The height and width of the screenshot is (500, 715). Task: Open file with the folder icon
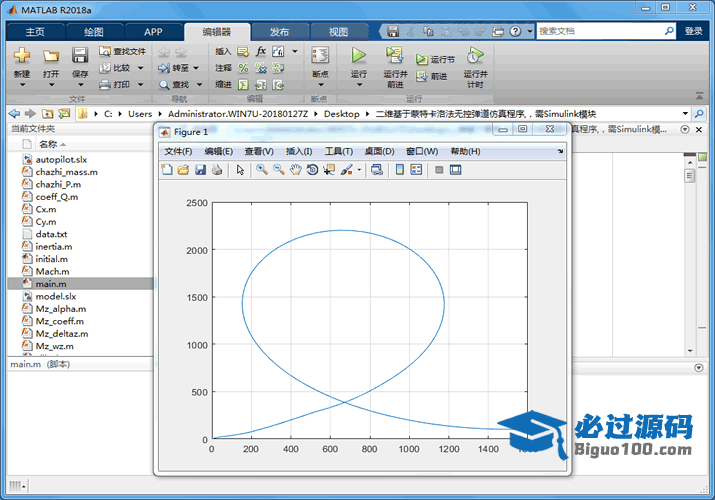(x=51, y=56)
